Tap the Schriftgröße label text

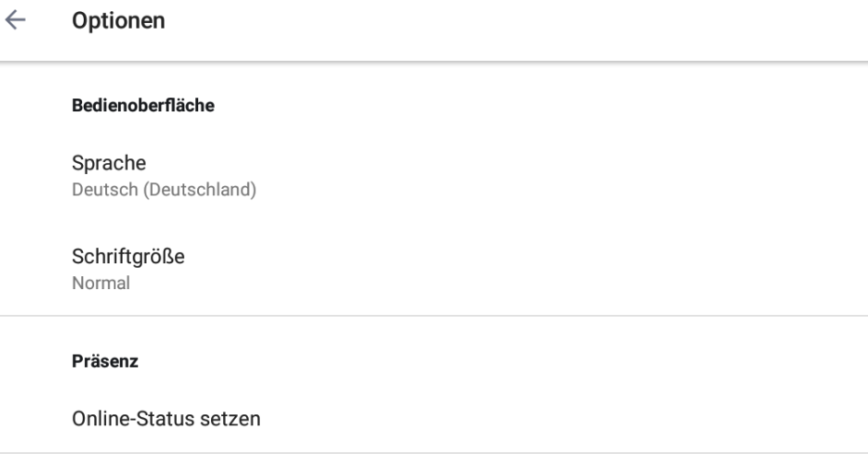128,257
